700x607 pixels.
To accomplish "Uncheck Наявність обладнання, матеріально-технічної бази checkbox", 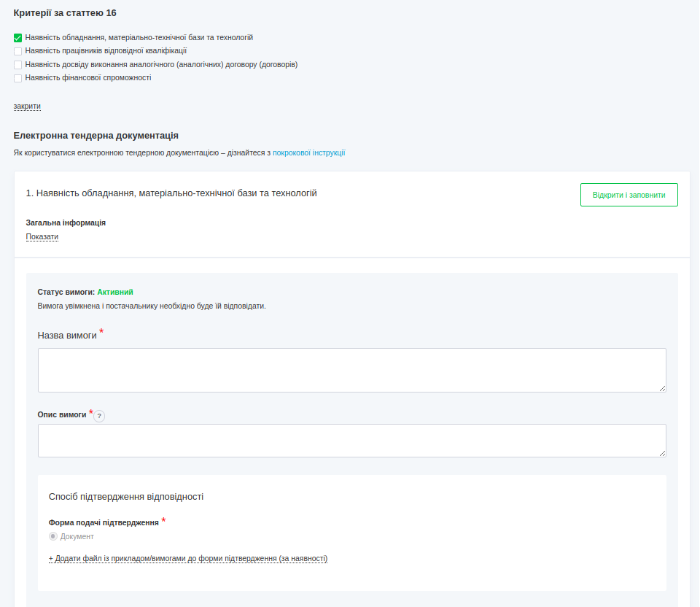I will 18,38.
